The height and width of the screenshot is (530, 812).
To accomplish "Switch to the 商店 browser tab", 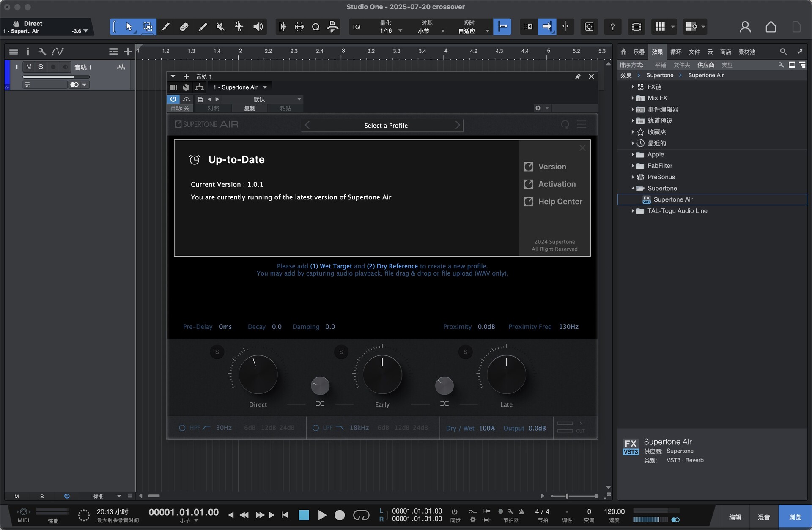I will click(725, 52).
